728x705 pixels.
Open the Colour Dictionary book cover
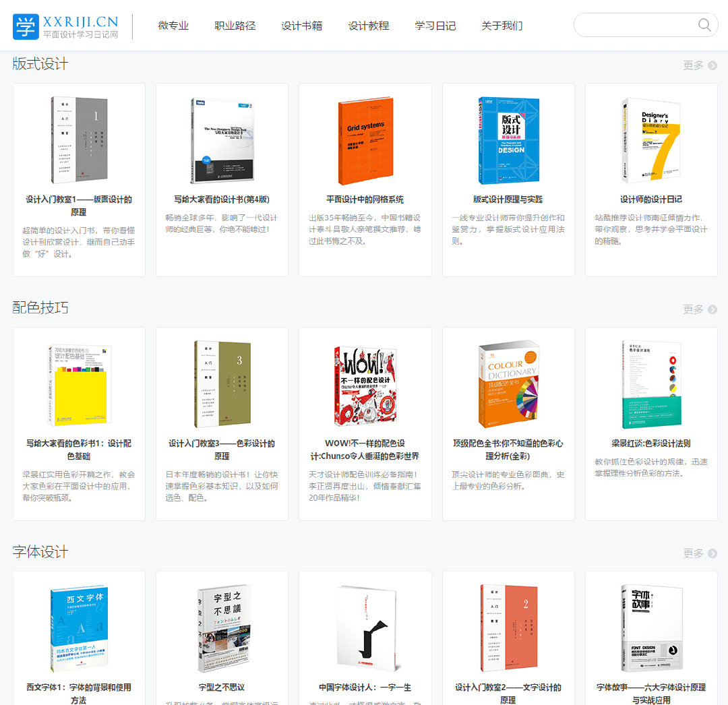(x=508, y=384)
